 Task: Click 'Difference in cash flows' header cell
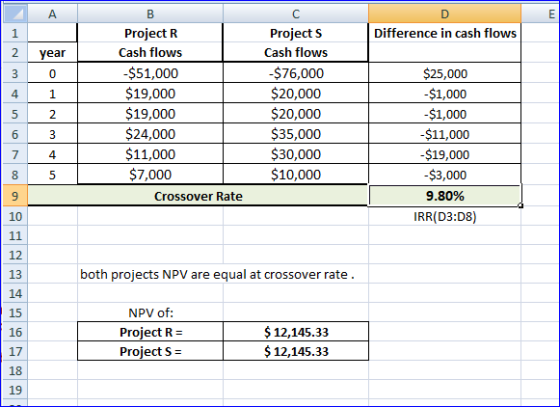(445, 33)
